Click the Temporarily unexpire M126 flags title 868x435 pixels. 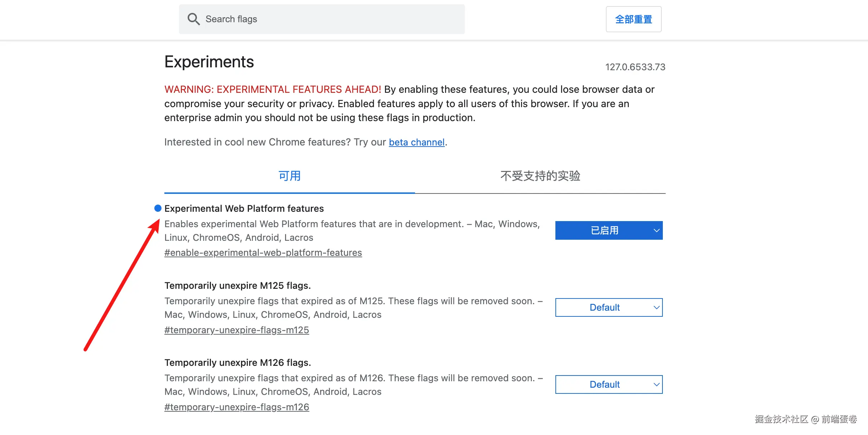[237, 363]
